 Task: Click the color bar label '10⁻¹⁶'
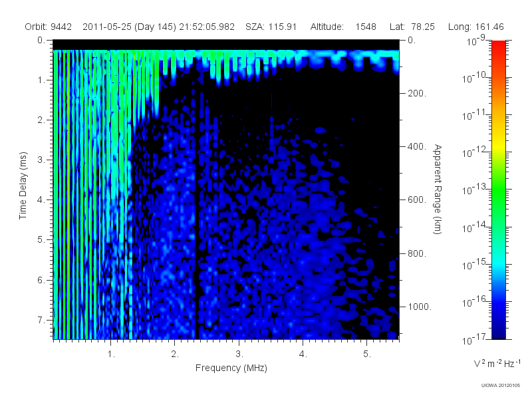(x=475, y=302)
